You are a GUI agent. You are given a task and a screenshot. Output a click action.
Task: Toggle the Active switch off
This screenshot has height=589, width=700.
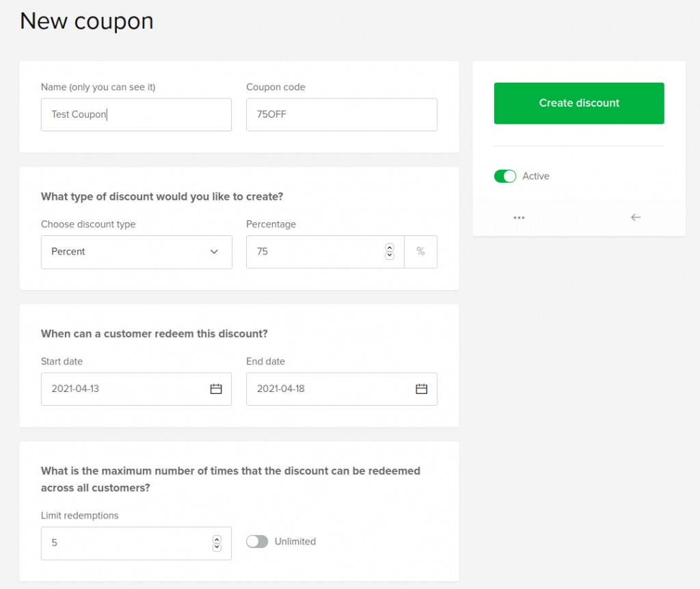click(505, 176)
